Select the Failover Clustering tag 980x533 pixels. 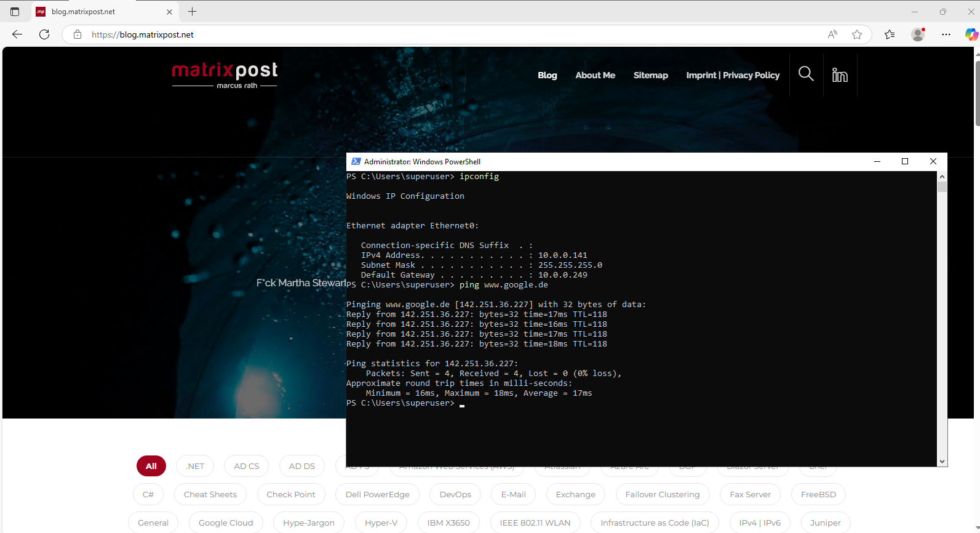[x=663, y=494]
